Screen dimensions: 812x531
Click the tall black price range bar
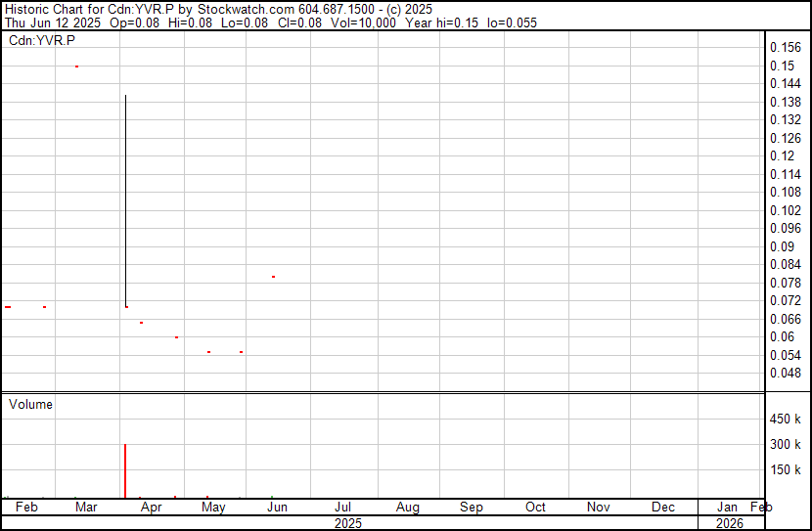tap(125, 200)
